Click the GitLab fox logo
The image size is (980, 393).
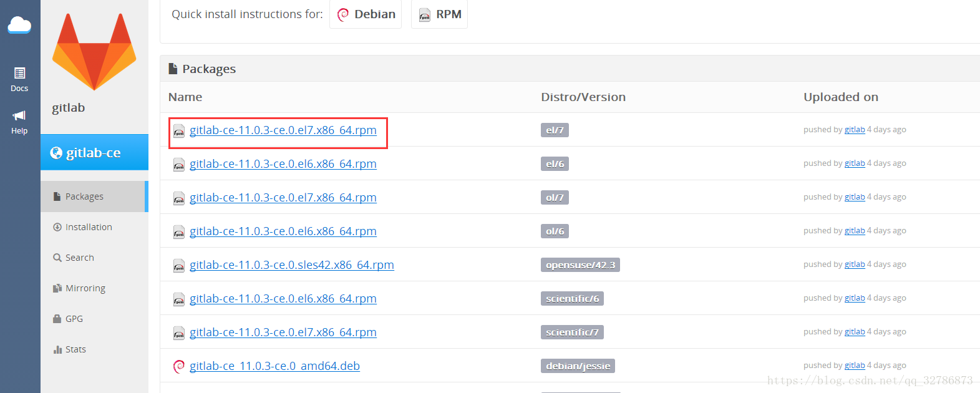94,52
